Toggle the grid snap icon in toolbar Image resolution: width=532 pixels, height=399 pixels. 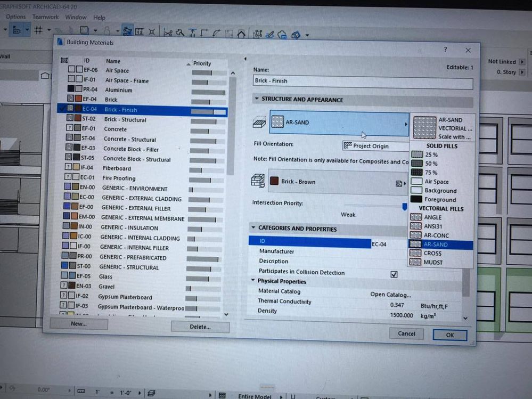38,30
